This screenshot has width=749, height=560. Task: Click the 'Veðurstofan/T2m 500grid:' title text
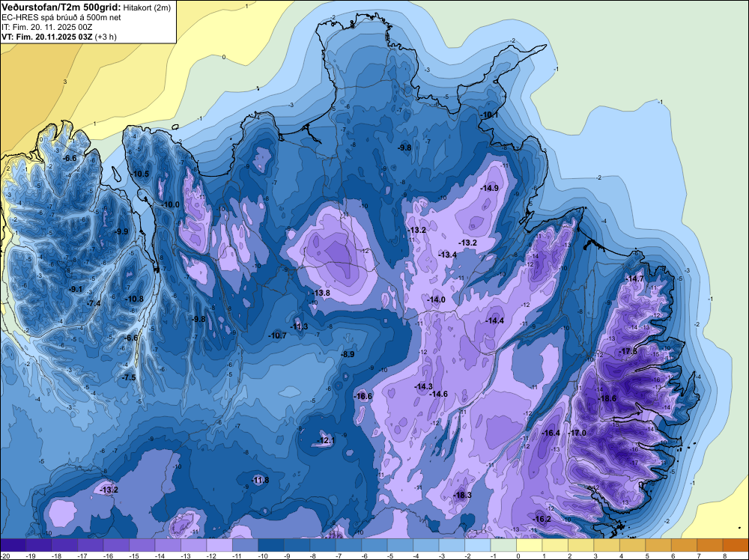tap(61, 7)
